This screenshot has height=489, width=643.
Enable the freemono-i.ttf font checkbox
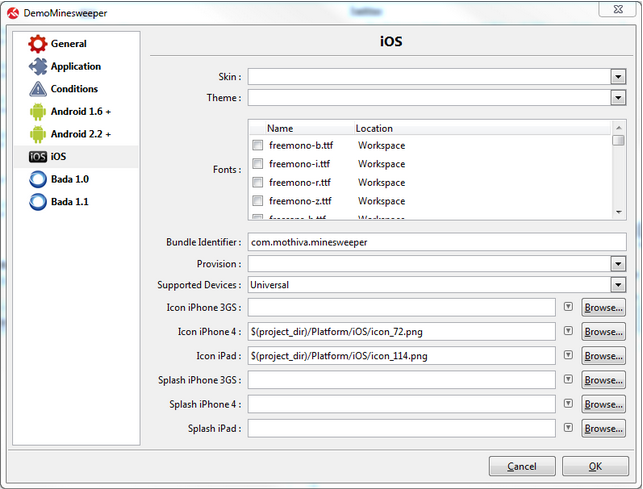click(258, 164)
